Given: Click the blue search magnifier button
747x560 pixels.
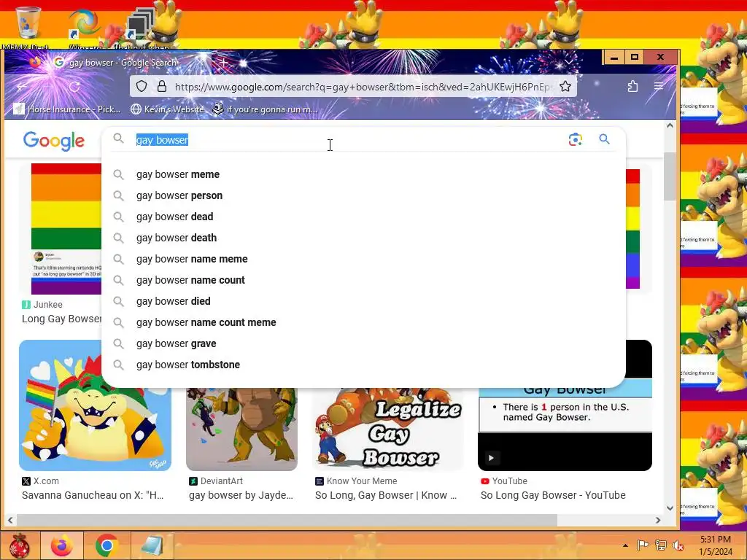Looking at the screenshot, I should coord(604,139).
